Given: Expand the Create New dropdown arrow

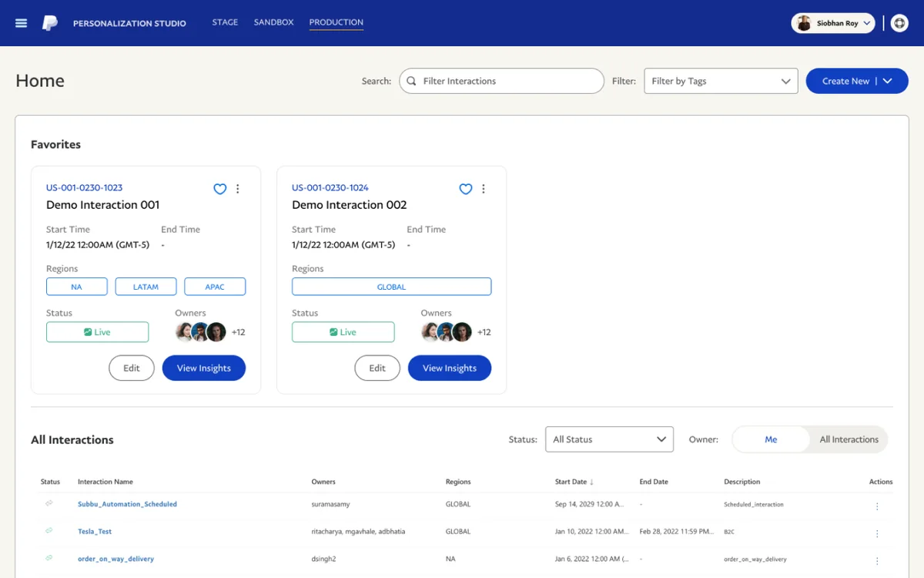Looking at the screenshot, I should coord(887,81).
